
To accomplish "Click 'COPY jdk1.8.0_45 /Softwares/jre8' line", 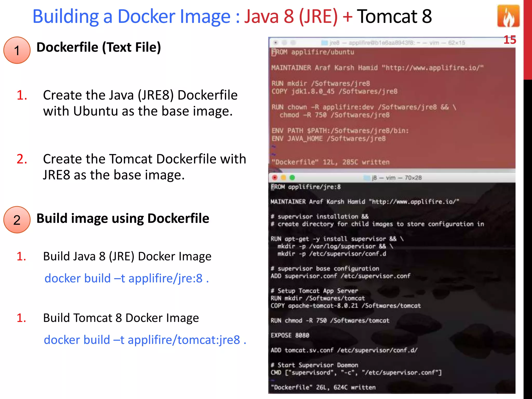I will click(335, 91).
